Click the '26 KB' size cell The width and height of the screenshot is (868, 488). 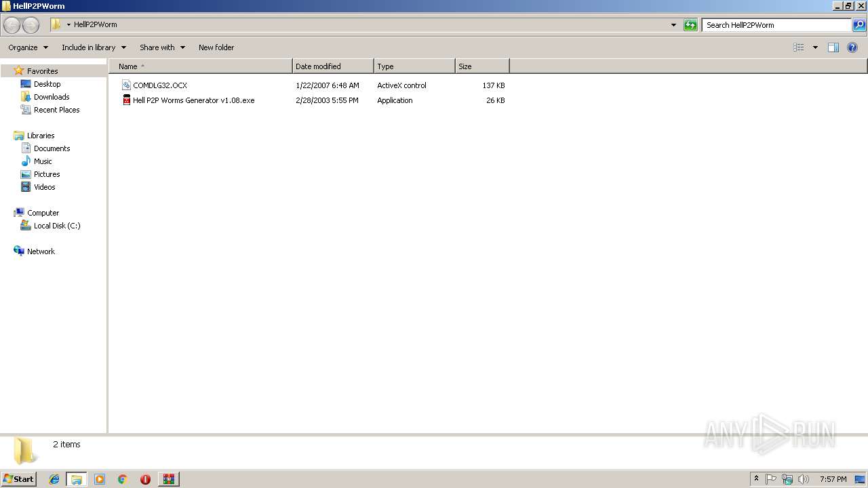pyautogui.click(x=495, y=100)
